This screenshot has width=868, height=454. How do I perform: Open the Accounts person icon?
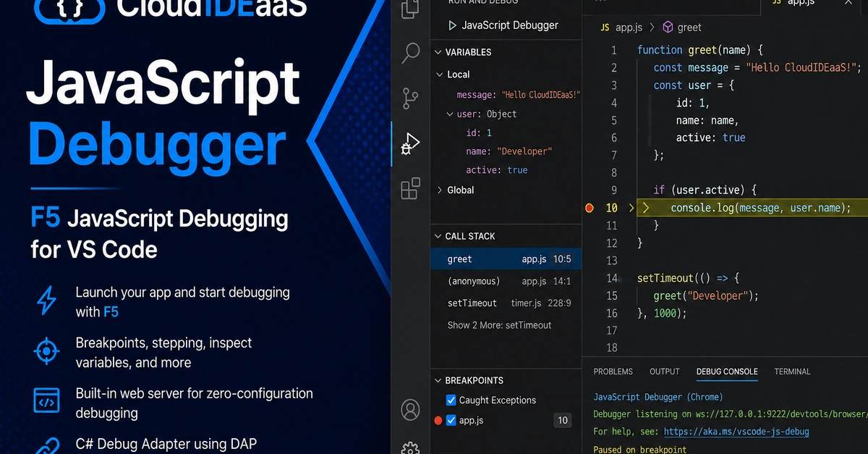[x=410, y=410]
